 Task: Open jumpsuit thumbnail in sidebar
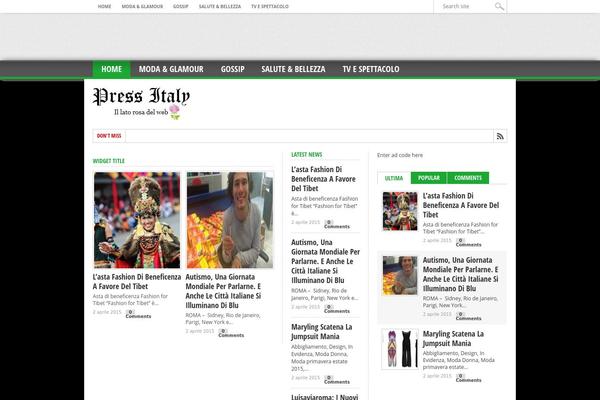click(400, 349)
